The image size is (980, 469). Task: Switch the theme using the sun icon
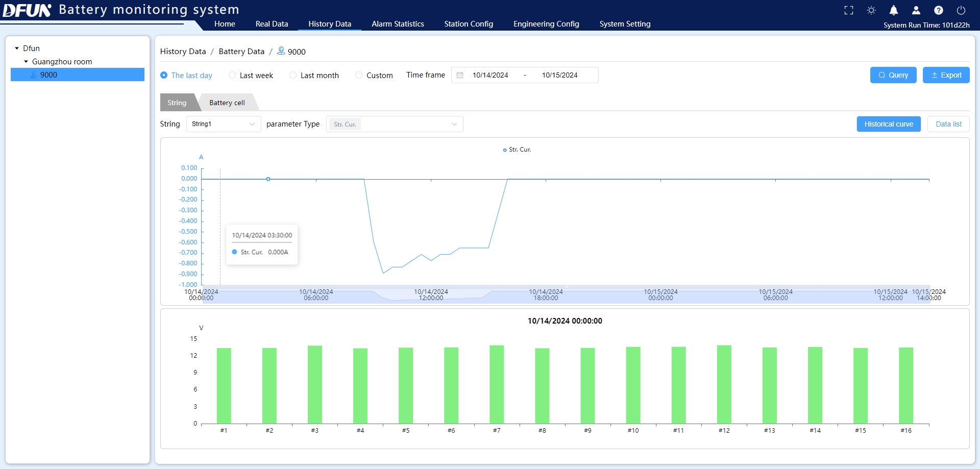point(871,10)
